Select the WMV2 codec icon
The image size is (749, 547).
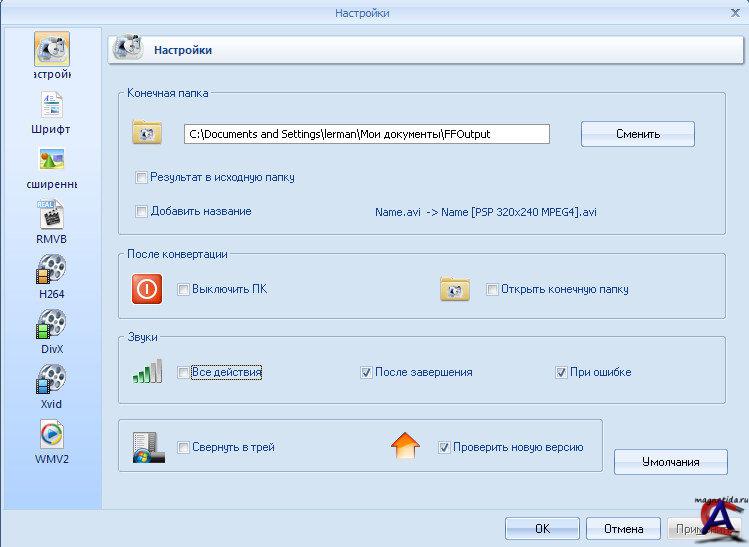coord(51,434)
